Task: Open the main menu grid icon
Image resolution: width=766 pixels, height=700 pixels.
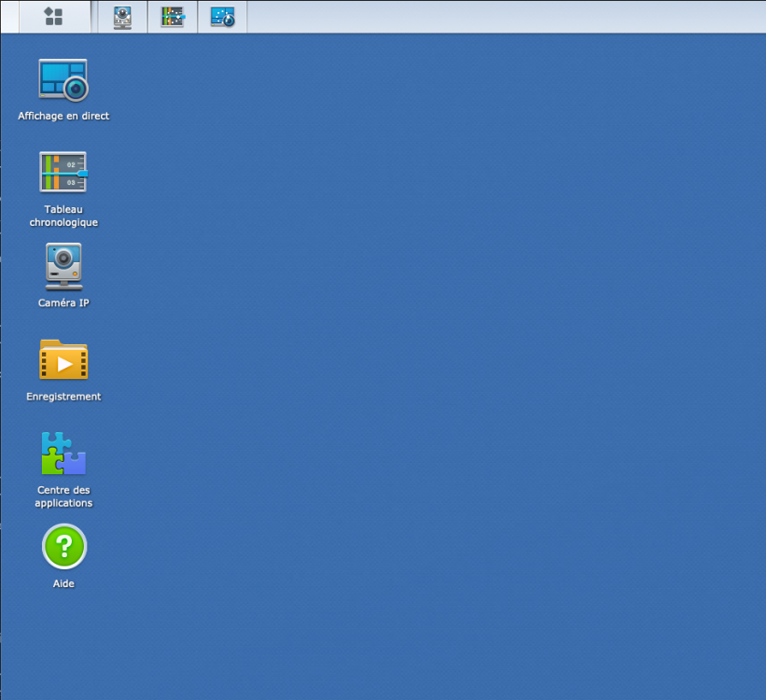Action: [54, 16]
